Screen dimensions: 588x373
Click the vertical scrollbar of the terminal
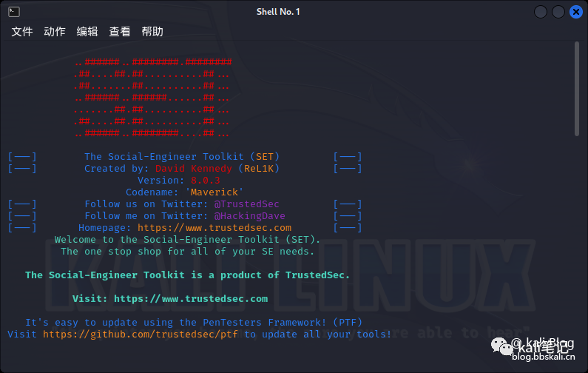(577, 89)
